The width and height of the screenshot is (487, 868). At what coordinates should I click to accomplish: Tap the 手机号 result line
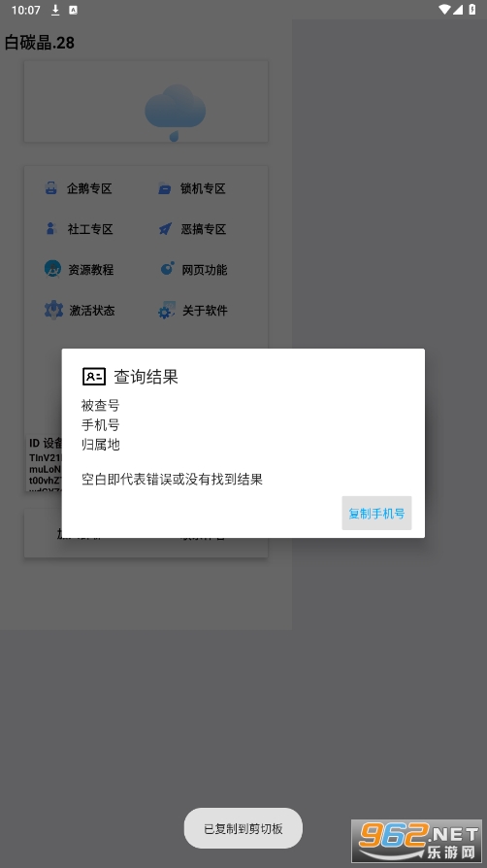100,424
